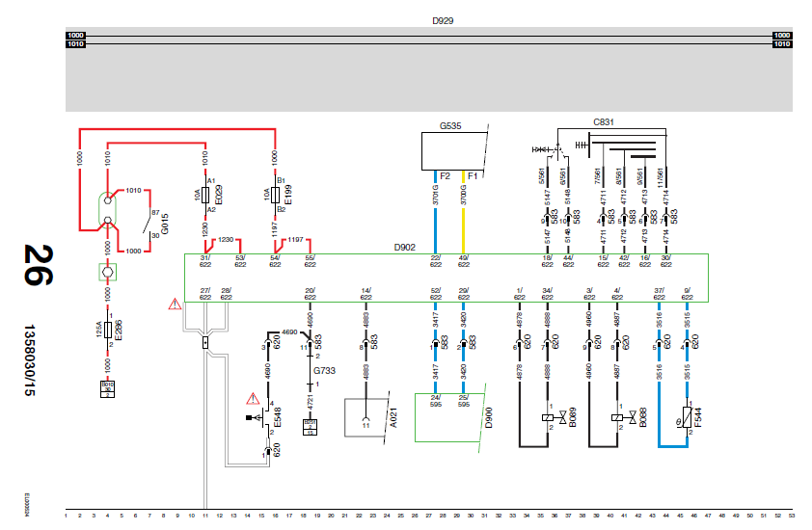Click the B069 solenoid valve symbol
Viewport: 812px width, 530px height.
pyautogui.click(x=554, y=417)
